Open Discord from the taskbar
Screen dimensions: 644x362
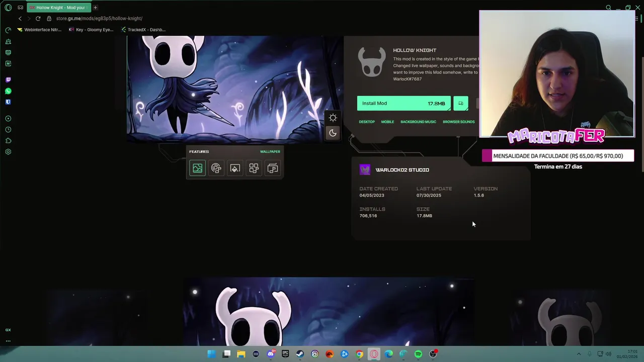[271, 354]
